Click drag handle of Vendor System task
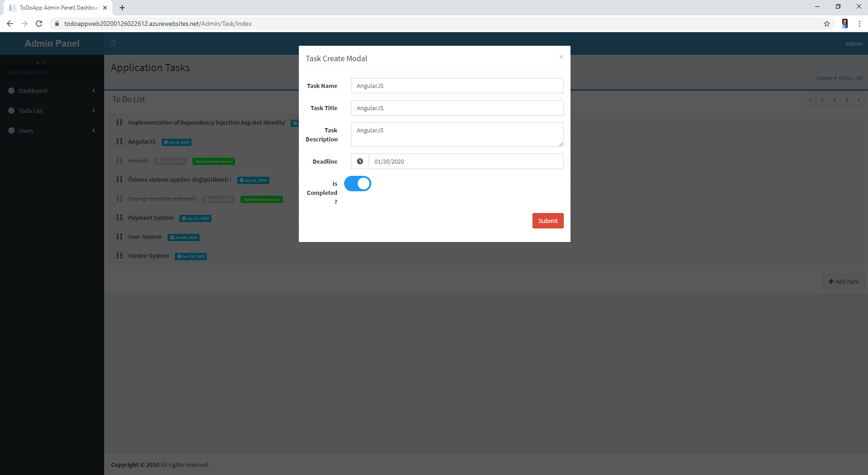 pyautogui.click(x=120, y=256)
